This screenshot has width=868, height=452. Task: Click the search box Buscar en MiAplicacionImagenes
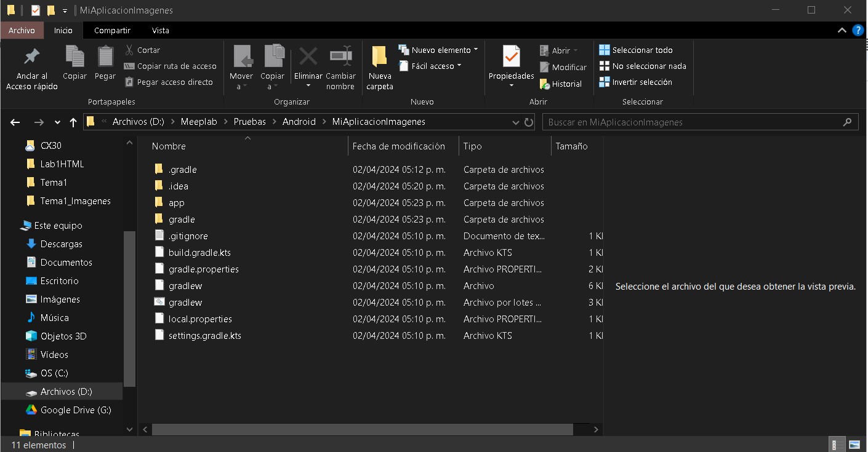[x=693, y=122]
